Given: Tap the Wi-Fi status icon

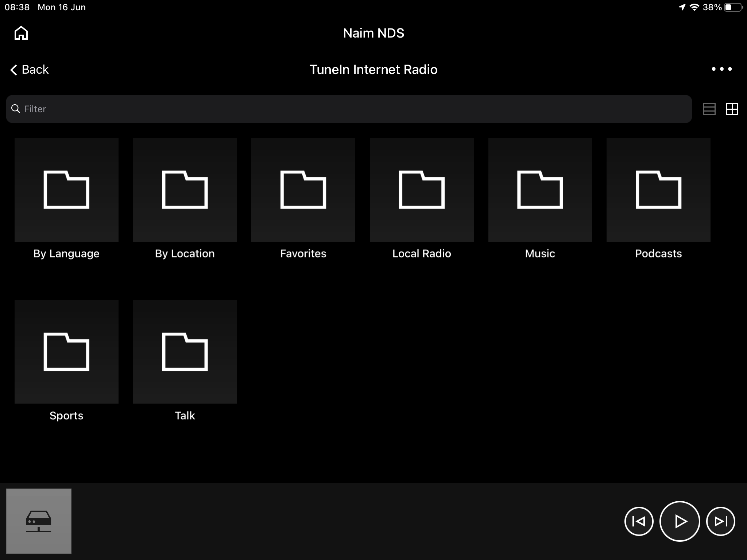Looking at the screenshot, I should pos(694,7).
